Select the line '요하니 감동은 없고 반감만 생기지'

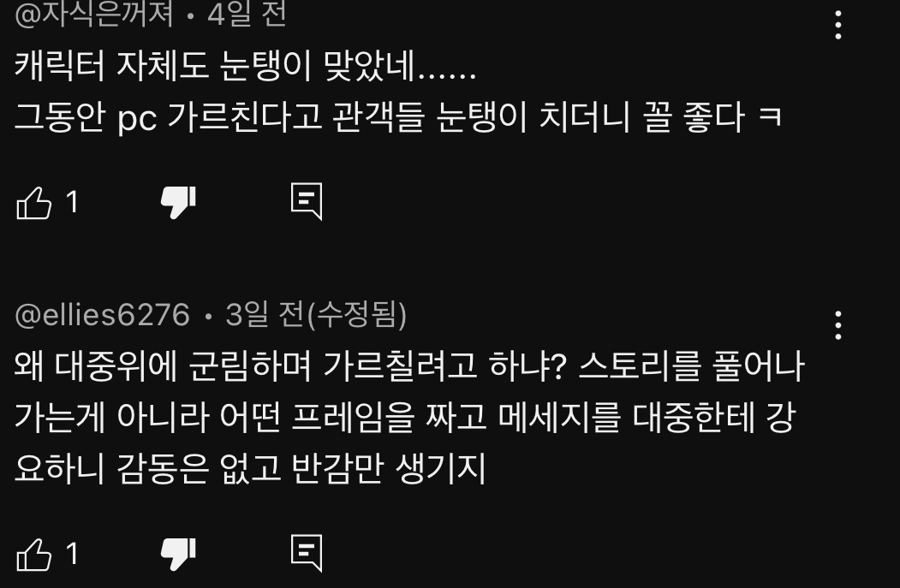(250, 469)
